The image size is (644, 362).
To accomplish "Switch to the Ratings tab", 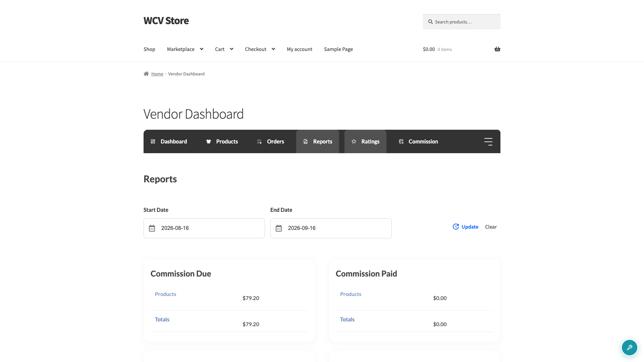I will click(x=365, y=141).
